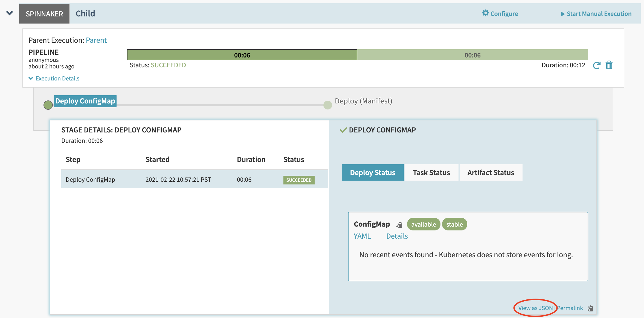This screenshot has width=644, height=318.
Task: Select the Deploy (Manifest) stage circle node
Action: [x=327, y=105]
